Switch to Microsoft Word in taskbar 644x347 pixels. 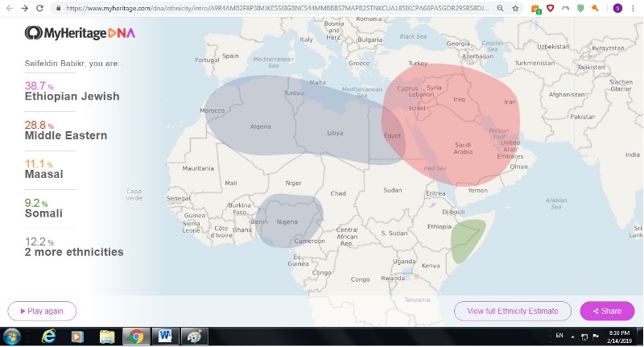tap(165, 337)
